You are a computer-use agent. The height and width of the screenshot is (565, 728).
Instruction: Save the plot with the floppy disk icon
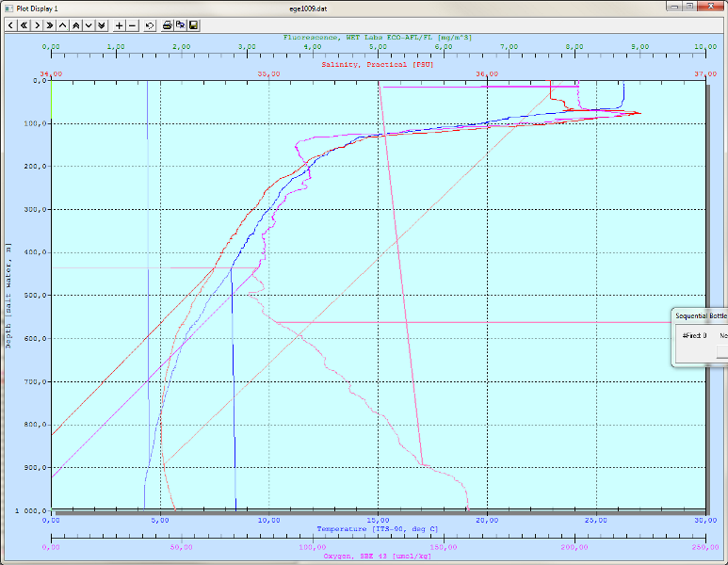pyautogui.click(x=194, y=25)
